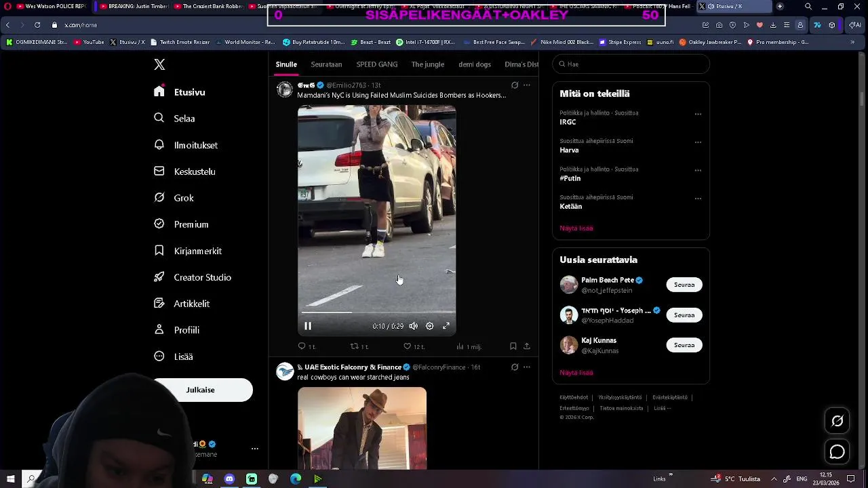Open Käyttöehdot footer link
This screenshot has width=868, height=488.
click(574, 397)
